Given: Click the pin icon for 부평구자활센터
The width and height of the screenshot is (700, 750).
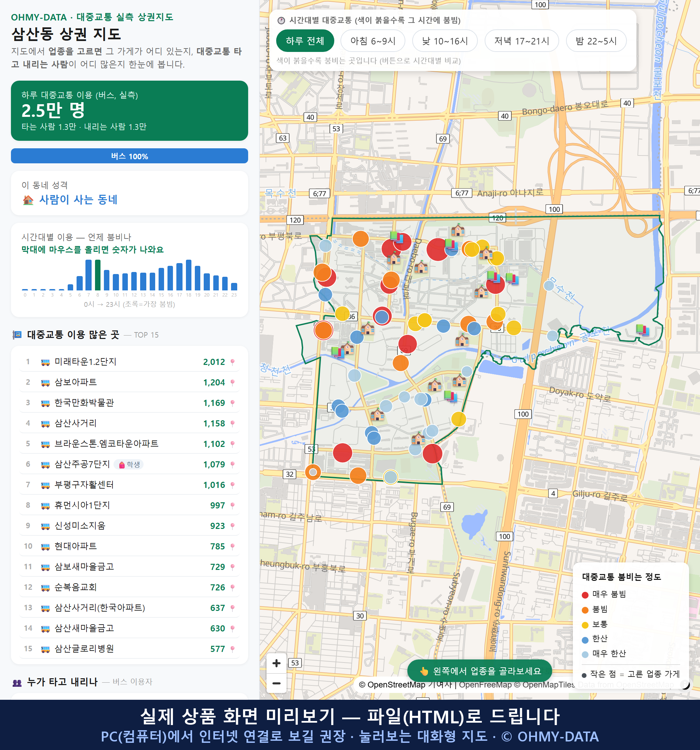Looking at the screenshot, I should [232, 485].
